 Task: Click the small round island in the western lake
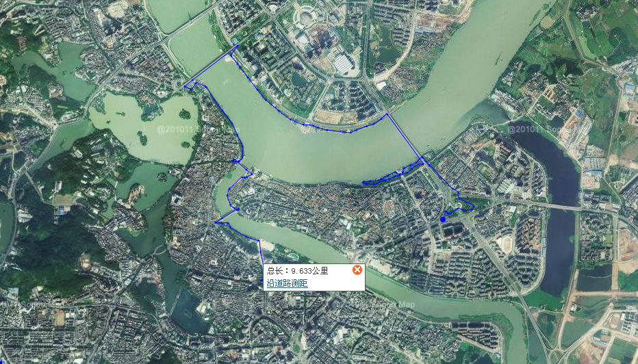click(184, 114)
